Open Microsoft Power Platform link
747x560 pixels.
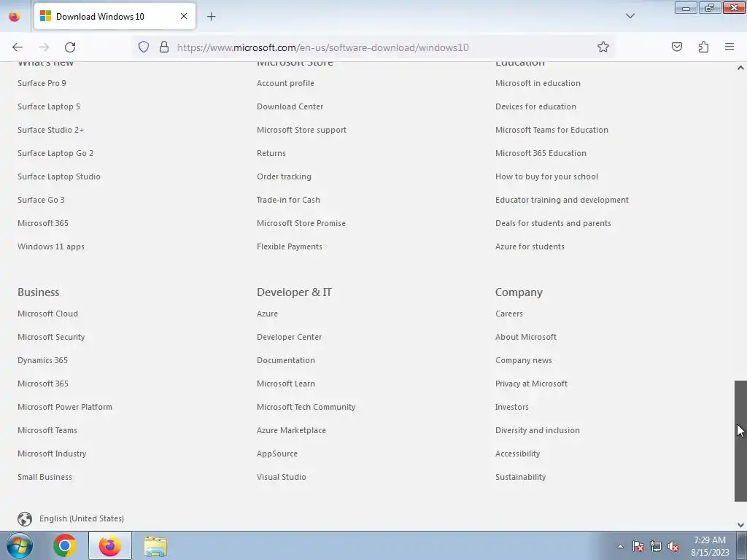65,407
